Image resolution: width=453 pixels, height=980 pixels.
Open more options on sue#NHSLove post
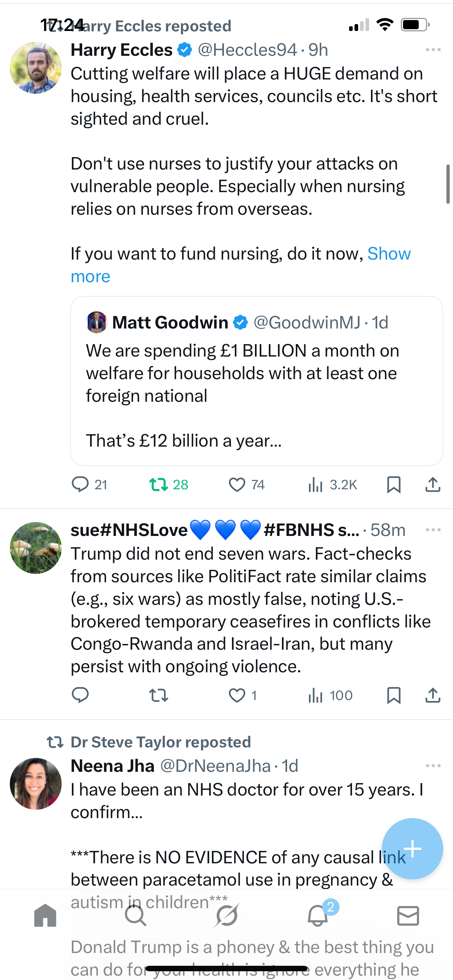(x=433, y=530)
